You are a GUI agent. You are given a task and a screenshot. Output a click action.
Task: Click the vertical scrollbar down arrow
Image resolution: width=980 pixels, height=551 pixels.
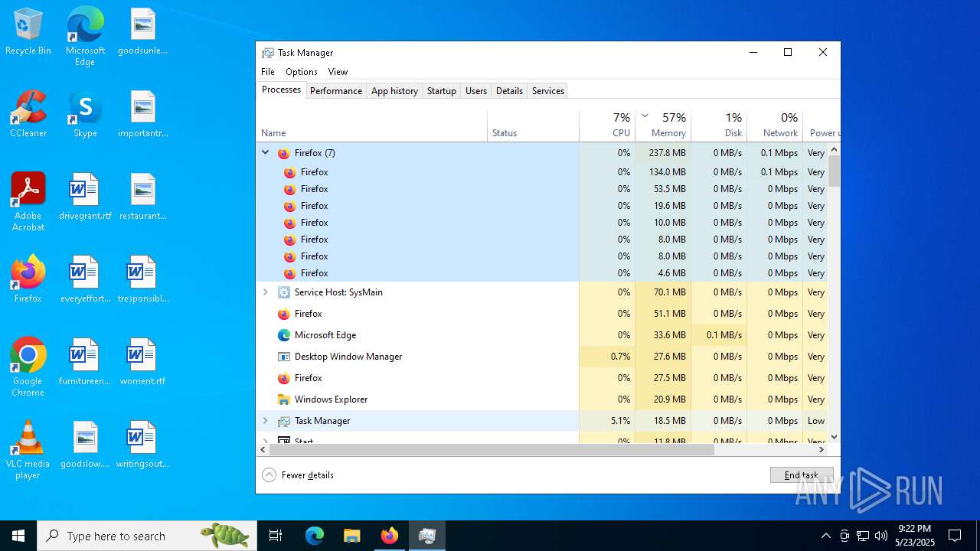(834, 437)
